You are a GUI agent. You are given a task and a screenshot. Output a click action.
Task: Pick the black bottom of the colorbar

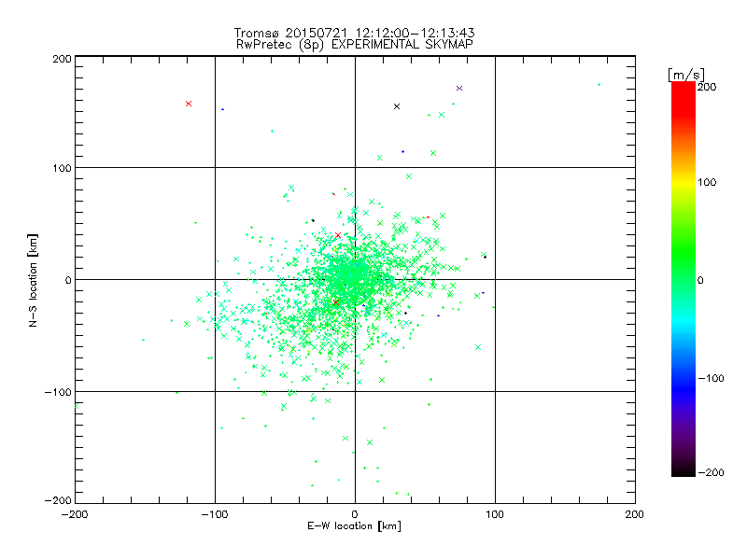(684, 470)
